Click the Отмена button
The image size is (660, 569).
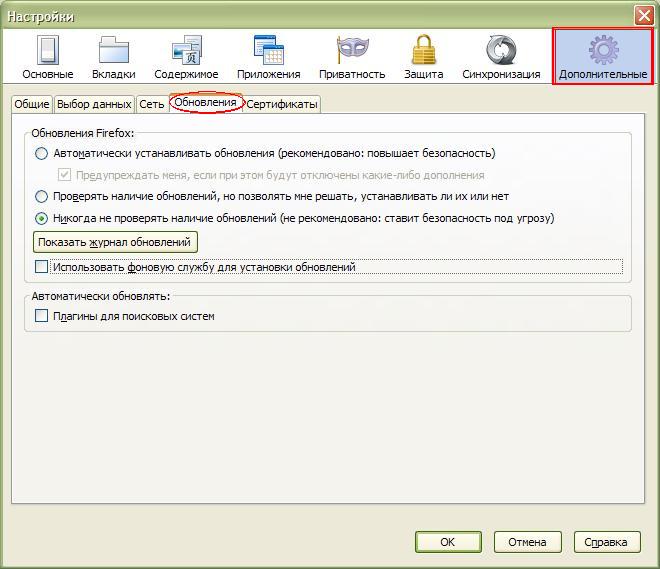(x=527, y=542)
